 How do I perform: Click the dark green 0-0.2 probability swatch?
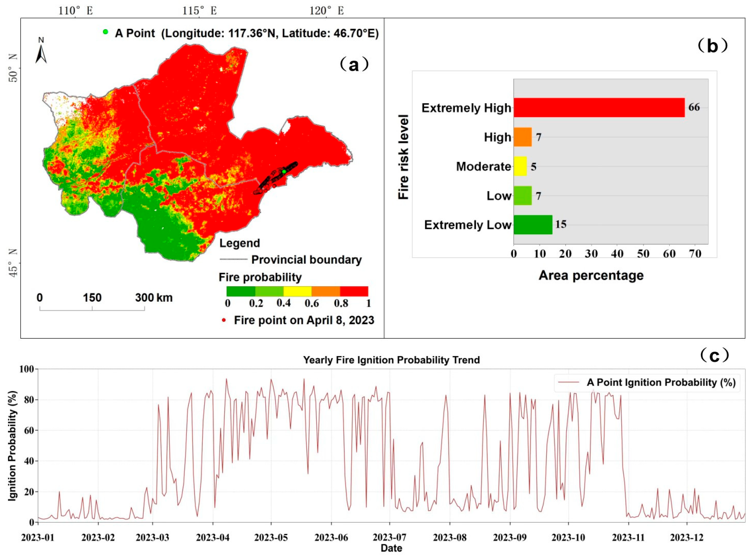(241, 291)
